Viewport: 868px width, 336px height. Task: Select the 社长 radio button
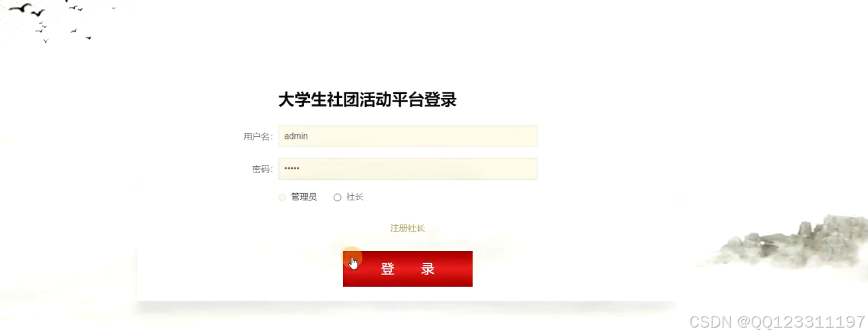[337, 198]
